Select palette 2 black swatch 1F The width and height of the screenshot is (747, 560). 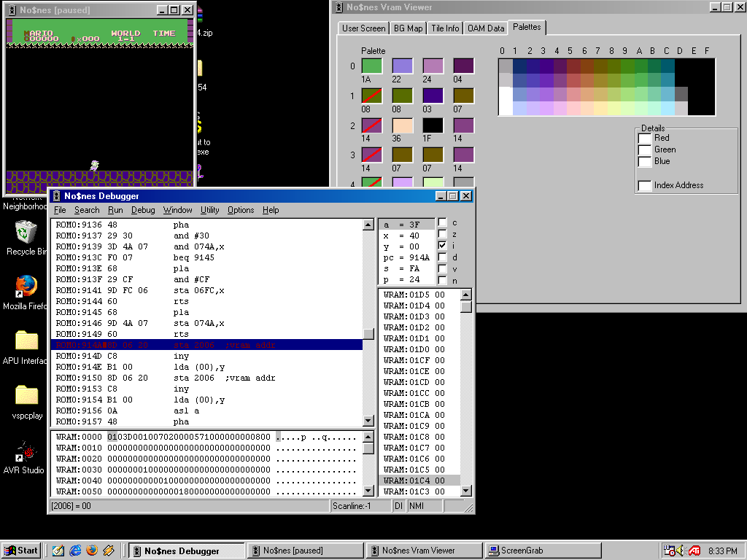click(433, 125)
